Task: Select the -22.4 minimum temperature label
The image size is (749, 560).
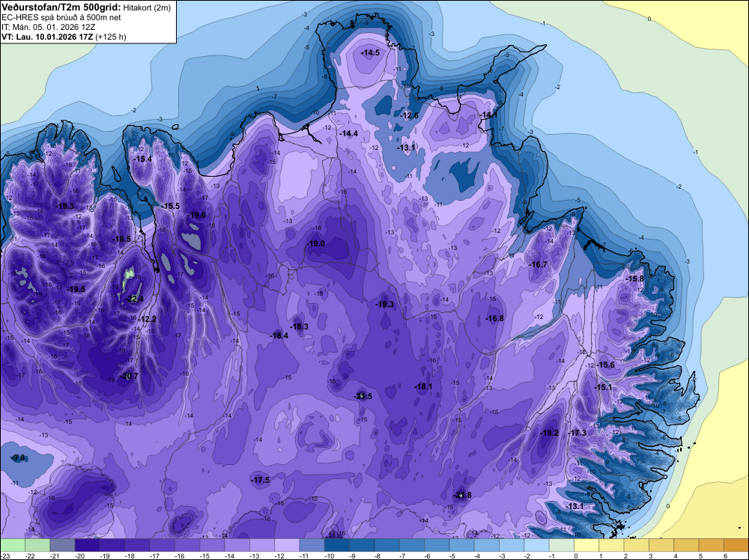Action: 134,299
